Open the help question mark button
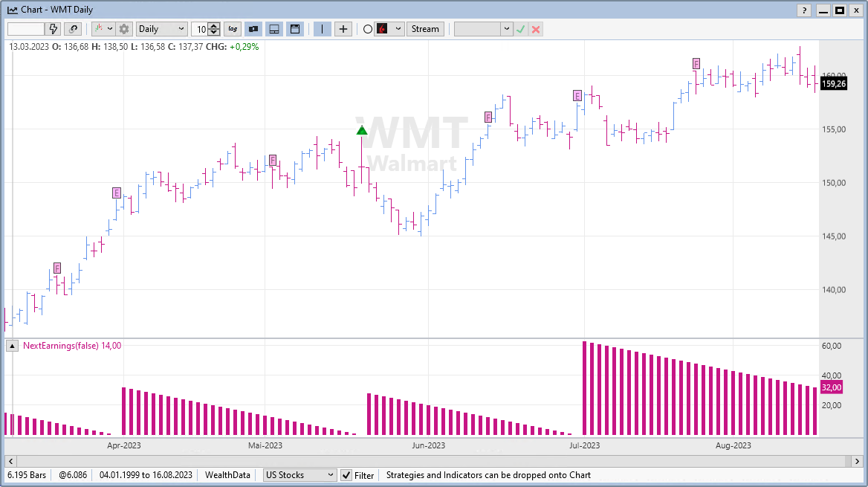This screenshot has height=487, width=868. [804, 10]
